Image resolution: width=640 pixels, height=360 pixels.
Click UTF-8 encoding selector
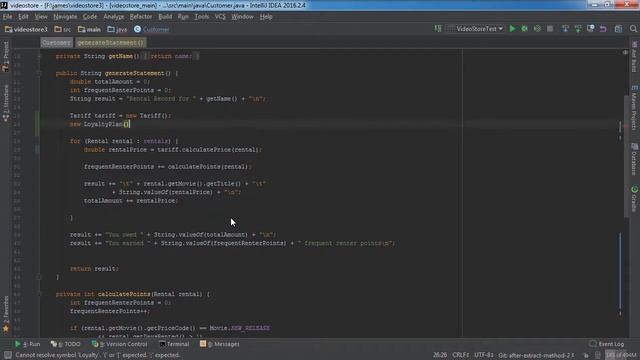484,355
